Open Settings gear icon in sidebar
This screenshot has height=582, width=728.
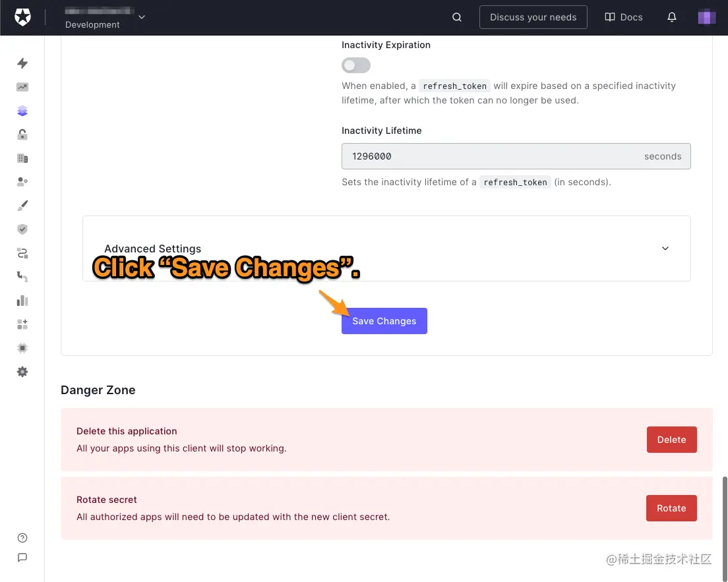(x=22, y=372)
